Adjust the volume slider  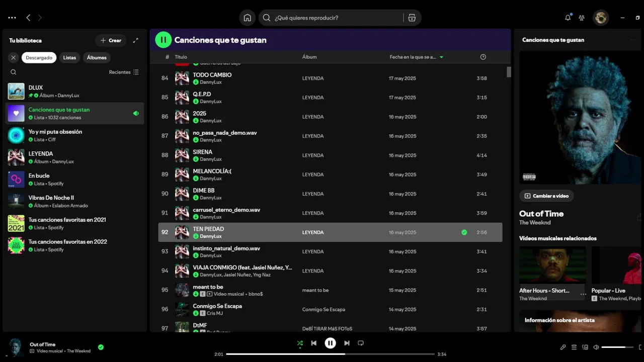tap(617, 347)
